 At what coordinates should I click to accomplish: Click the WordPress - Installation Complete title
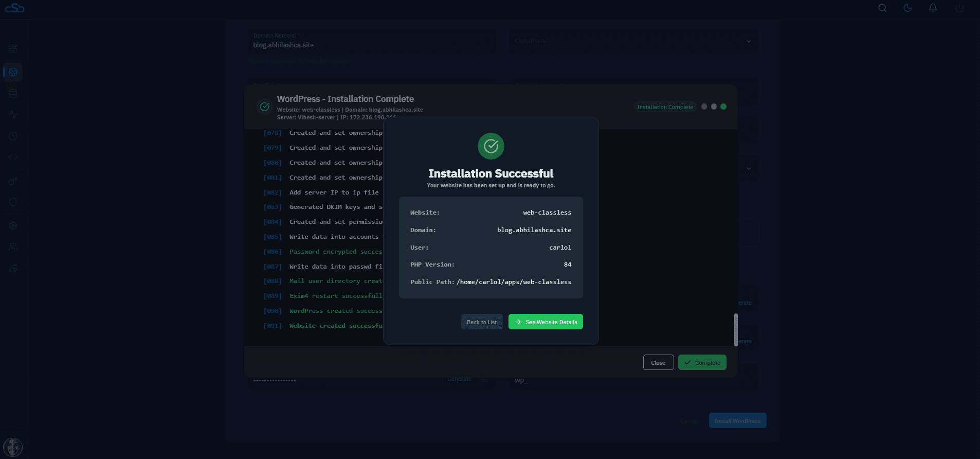(x=346, y=99)
